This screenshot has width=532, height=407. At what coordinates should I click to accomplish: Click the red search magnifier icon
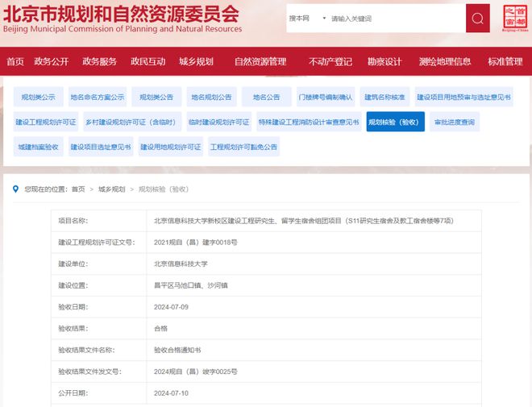[477, 18]
